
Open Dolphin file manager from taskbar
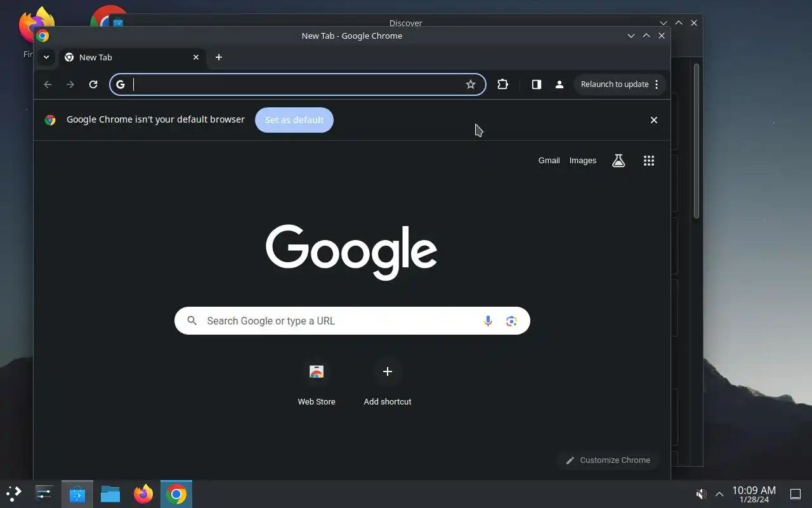110,494
